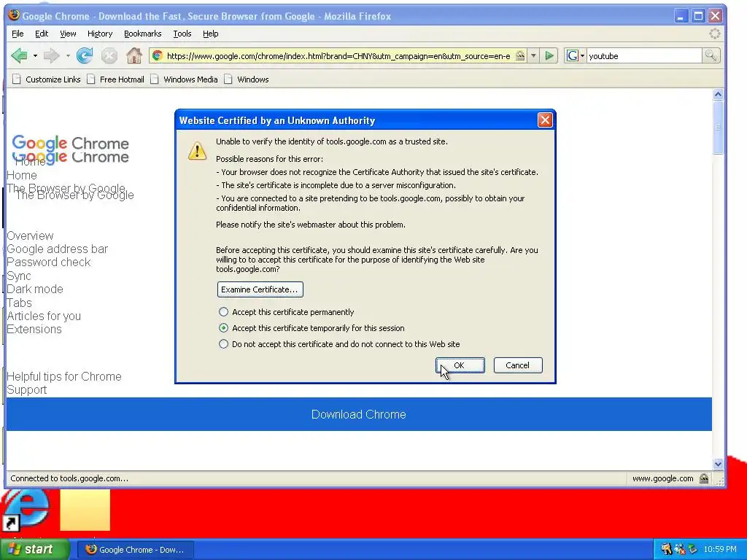Open the Help menu

(211, 34)
